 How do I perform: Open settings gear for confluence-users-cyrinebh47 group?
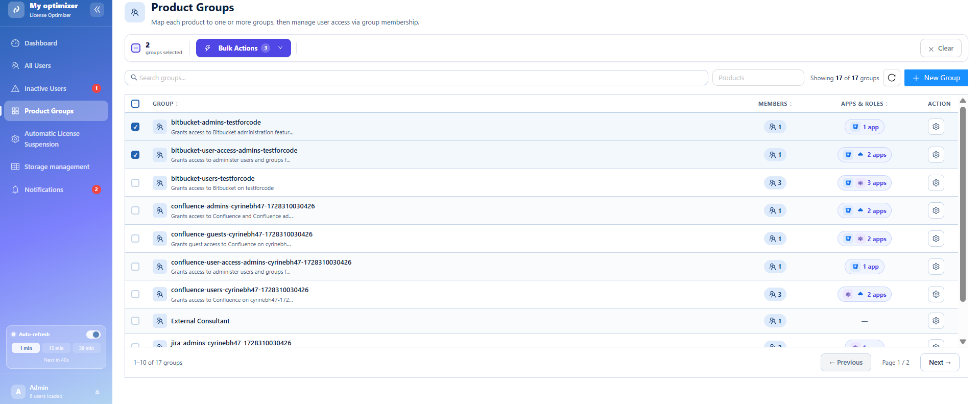point(936,294)
